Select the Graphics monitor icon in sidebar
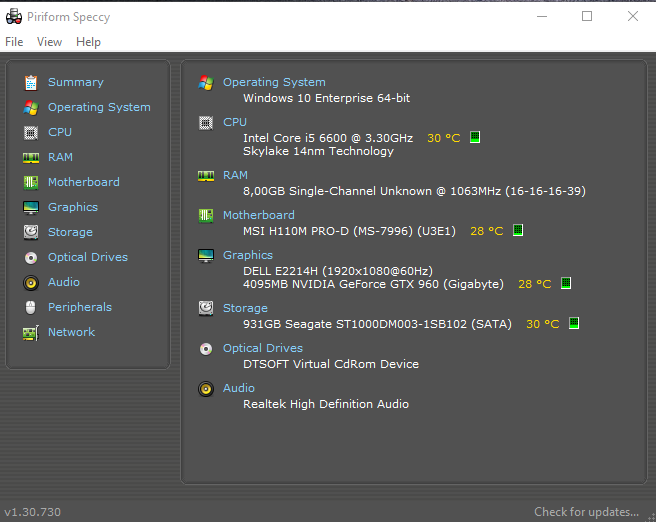656x522 pixels. (30, 207)
